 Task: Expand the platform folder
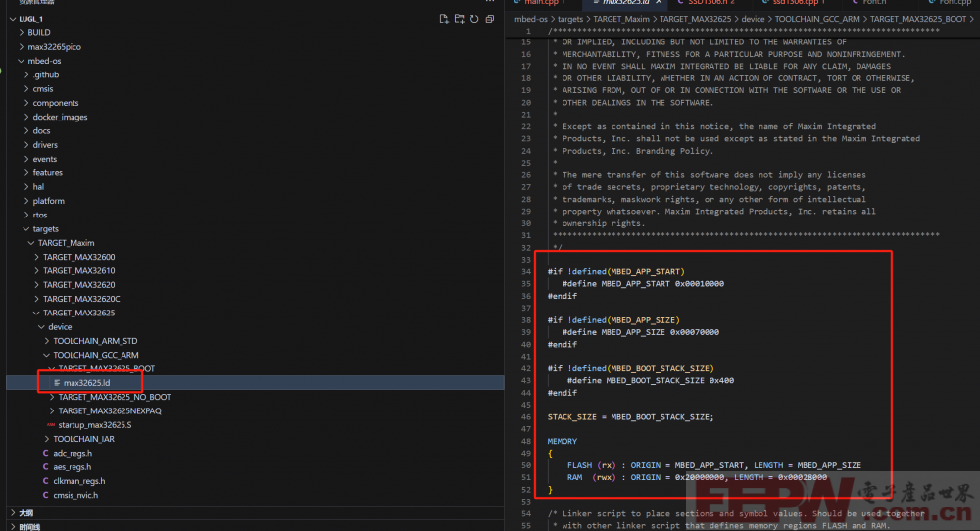26,201
